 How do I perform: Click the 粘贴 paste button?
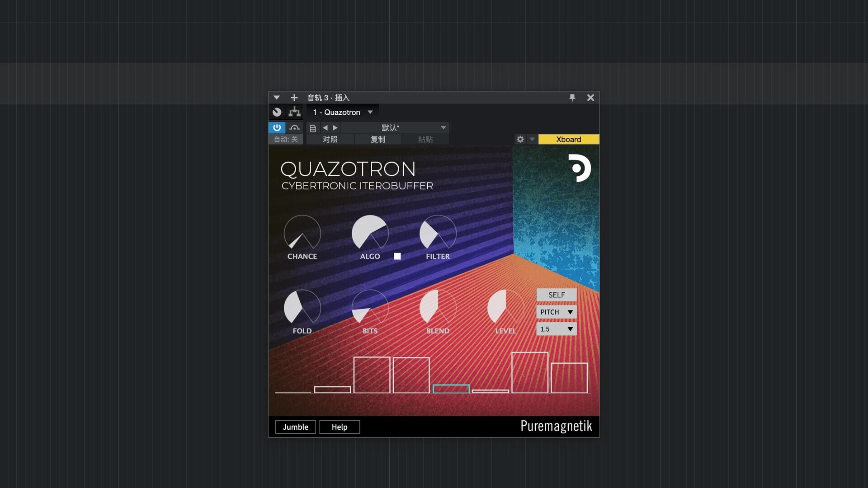pyautogui.click(x=425, y=139)
